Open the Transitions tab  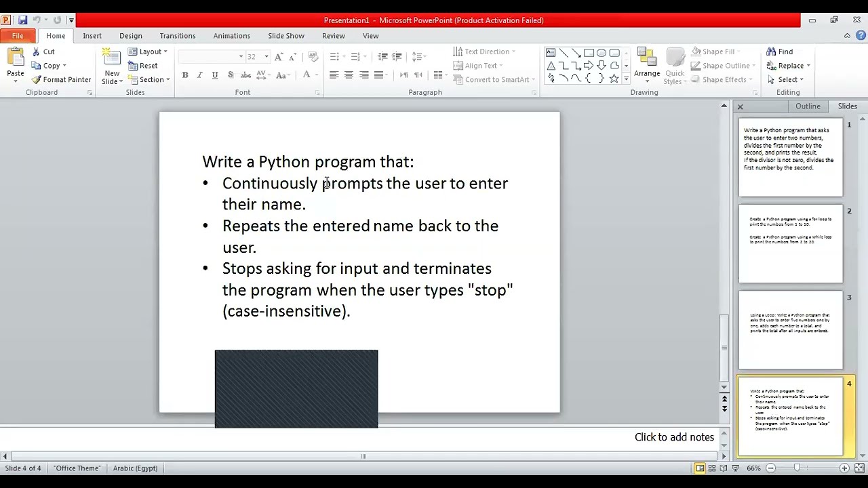coord(178,36)
